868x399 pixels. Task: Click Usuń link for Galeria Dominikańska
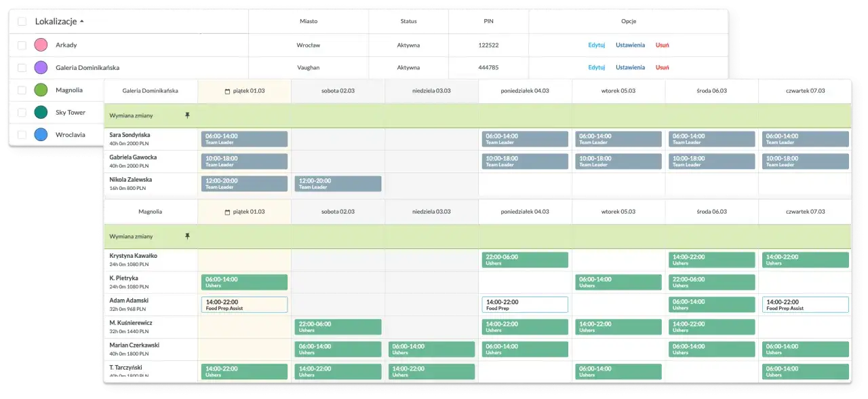[663, 67]
